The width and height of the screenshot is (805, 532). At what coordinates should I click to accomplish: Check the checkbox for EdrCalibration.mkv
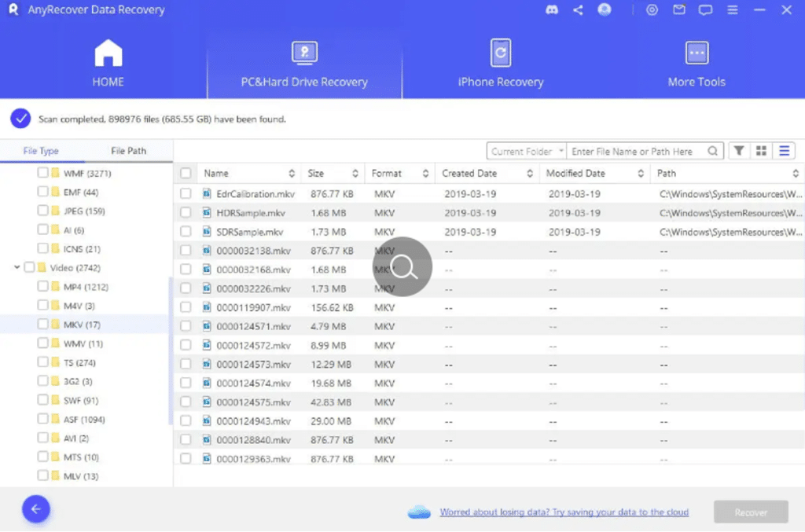click(x=186, y=193)
